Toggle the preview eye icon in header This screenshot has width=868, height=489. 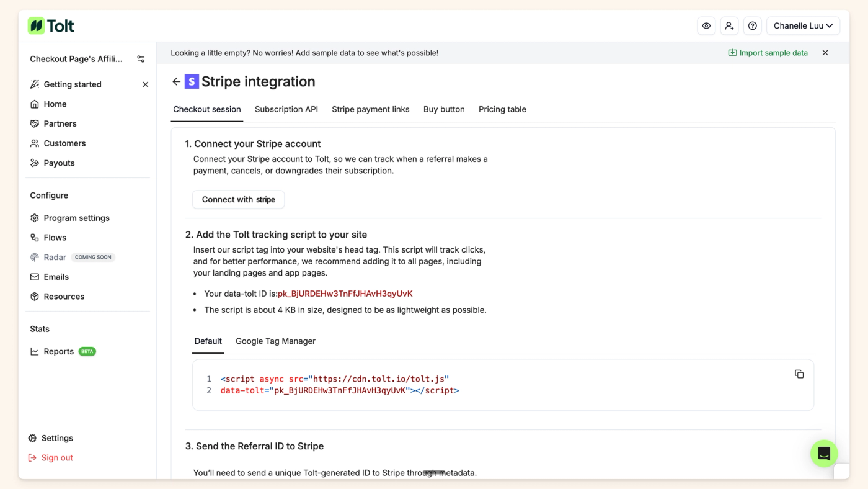[706, 25]
